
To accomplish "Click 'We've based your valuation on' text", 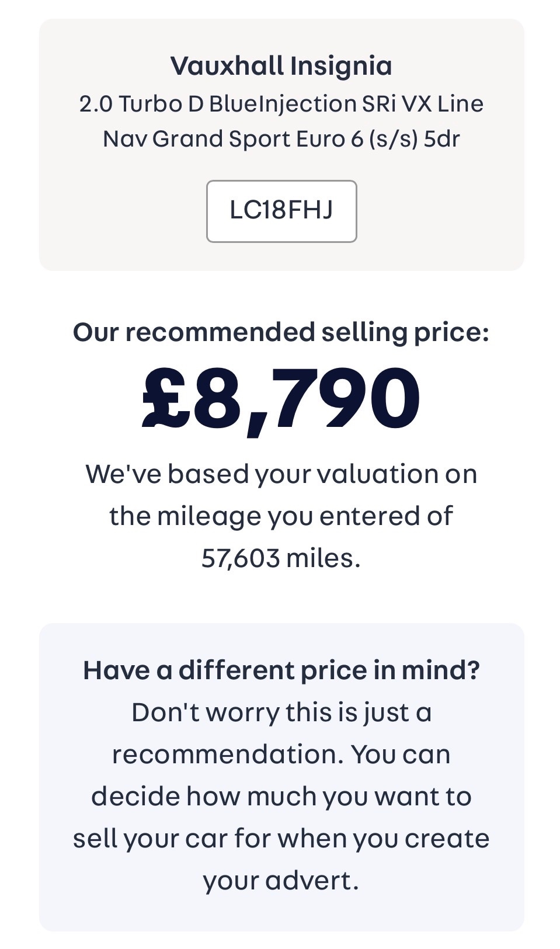I will coord(281,474).
